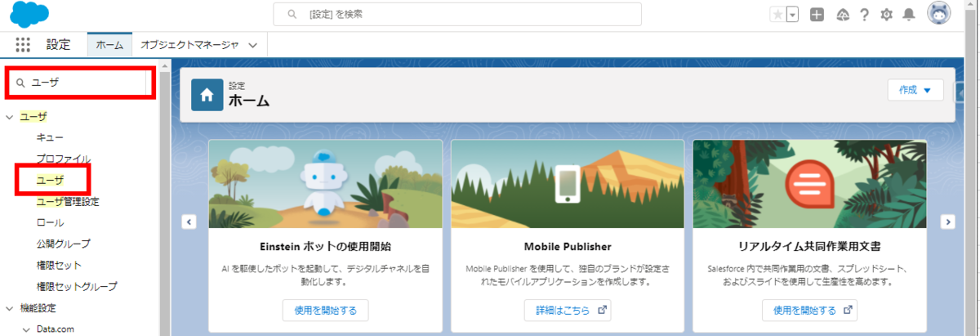980x336 pixels.
Task: Open the オブジェクトマネージャ tab
Action: point(189,45)
